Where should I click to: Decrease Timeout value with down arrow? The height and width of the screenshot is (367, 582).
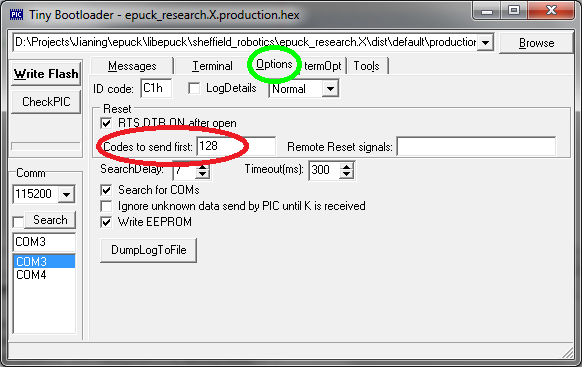point(346,174)
